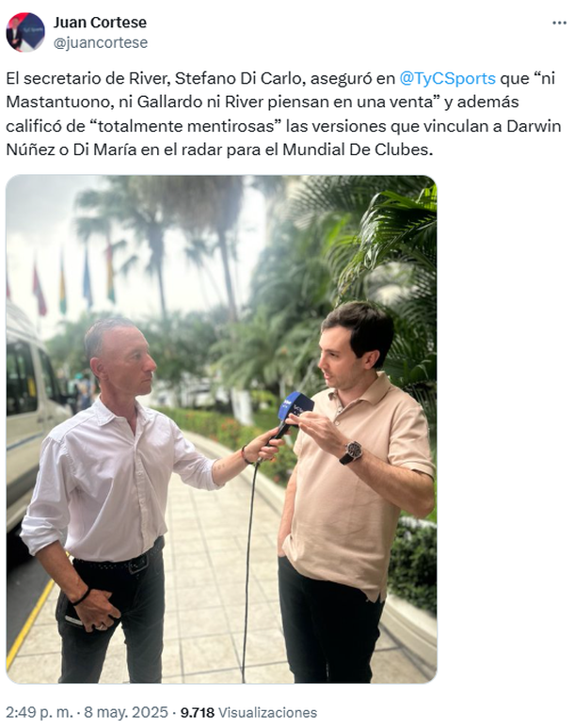Click the man in white shirt in photo
The height and width of the screenshot is (728, 574).
[116, 497]
